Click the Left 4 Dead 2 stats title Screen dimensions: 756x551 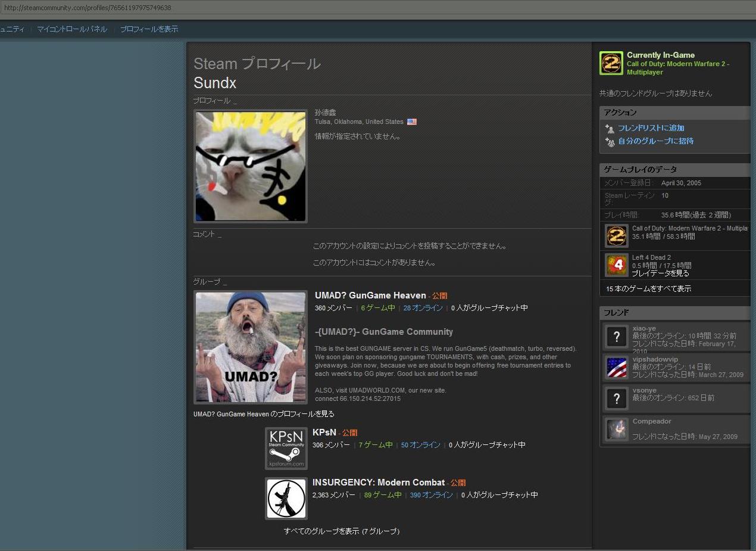[x=651, y=258]
